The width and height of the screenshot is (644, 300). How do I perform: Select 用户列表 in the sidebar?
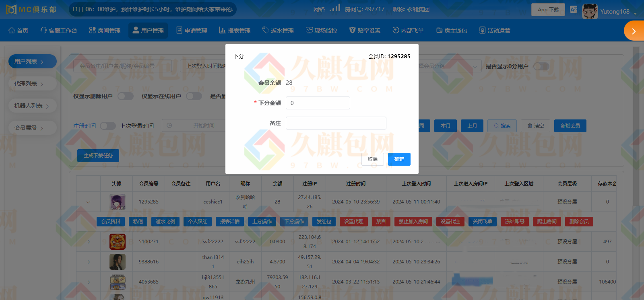pyautogui.click(x=32, y=62)
